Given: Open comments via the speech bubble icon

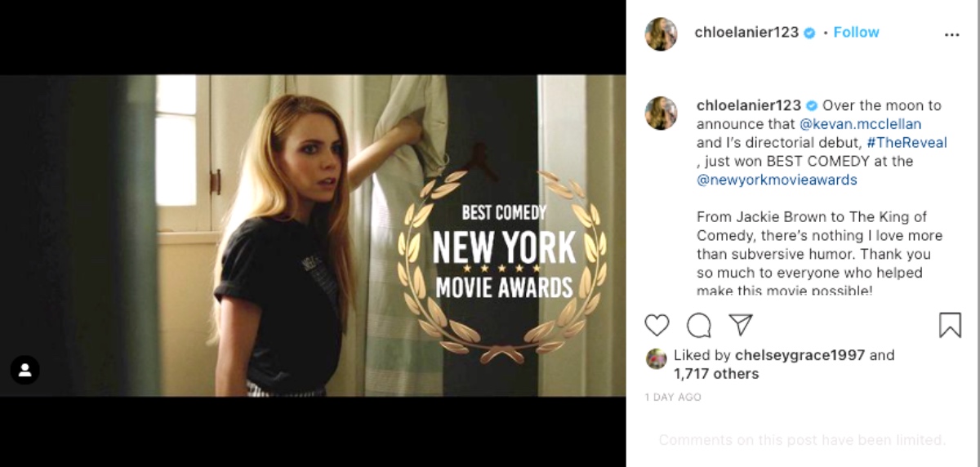Looking at the screenshot, I should [x=699, y=325].
